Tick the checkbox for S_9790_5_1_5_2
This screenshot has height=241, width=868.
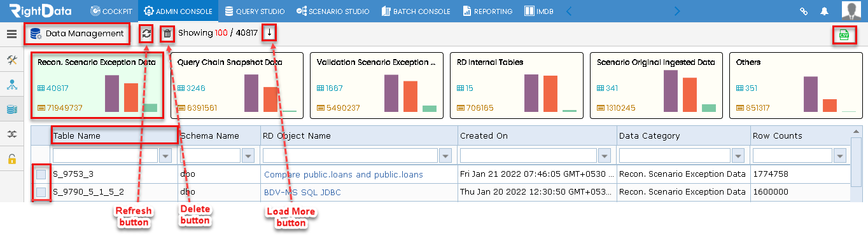[41, 192]
